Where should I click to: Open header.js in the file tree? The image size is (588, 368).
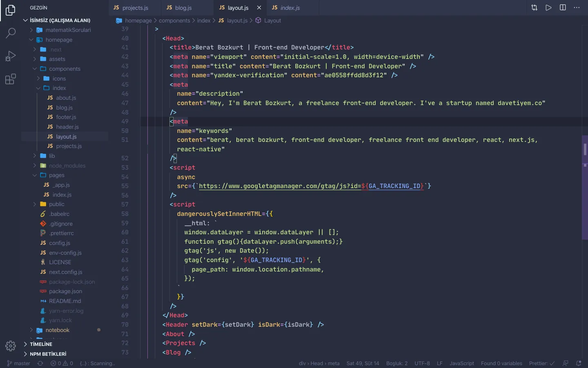65,127
